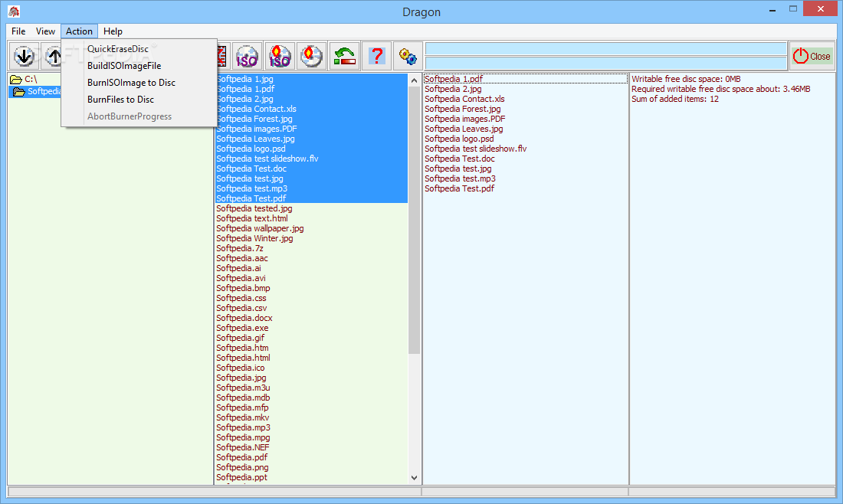Open settings via the gears icon
Screen dimensions: 843x504
pos(408,56)
